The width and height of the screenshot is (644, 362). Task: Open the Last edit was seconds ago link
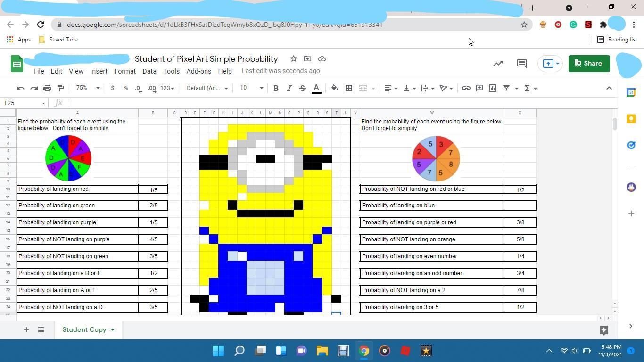(x=281, y=71)
